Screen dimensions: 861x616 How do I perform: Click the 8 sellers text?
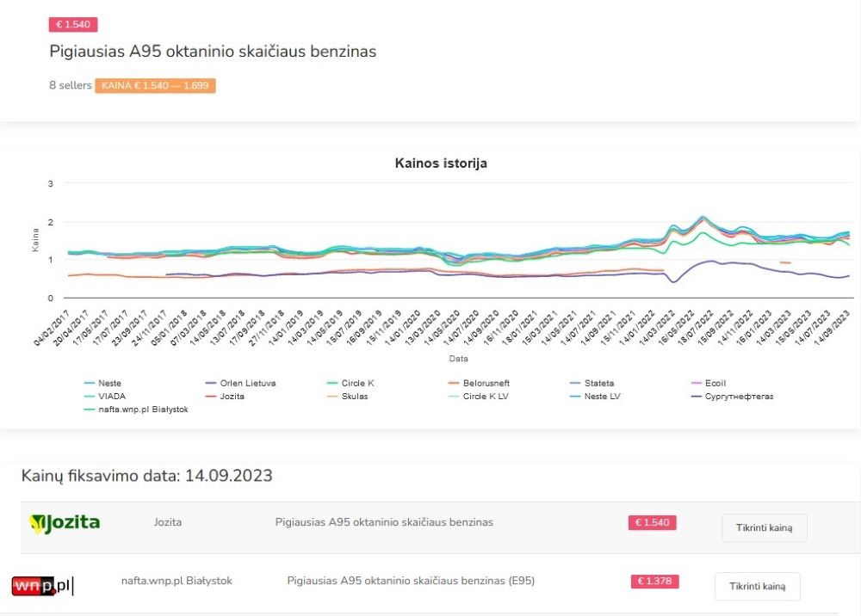coord(71,85)
